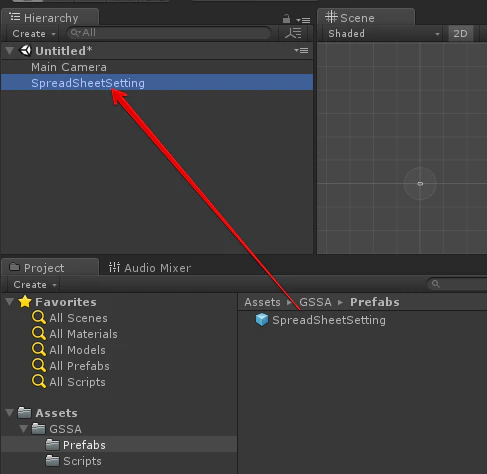
Task: Open the Hierarchy panel options menu
Action: 303,20
